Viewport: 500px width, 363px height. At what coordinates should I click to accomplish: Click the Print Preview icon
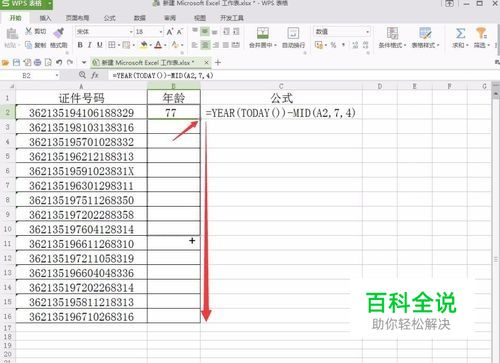48,62
